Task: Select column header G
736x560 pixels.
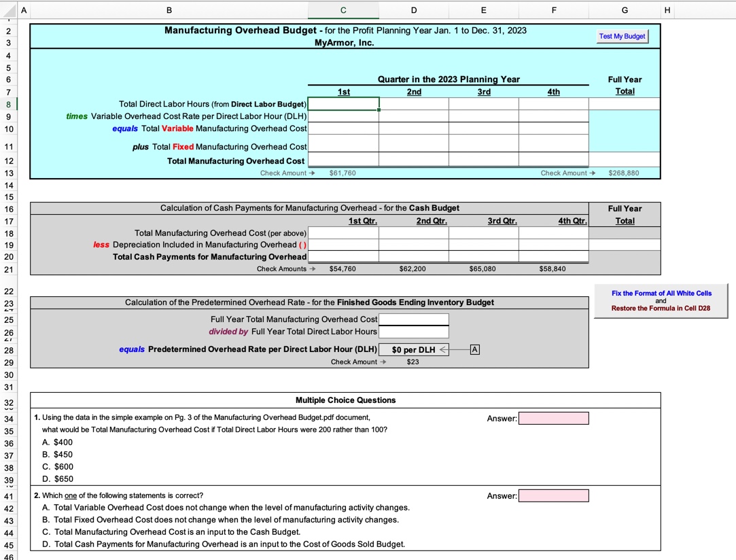Action: click(x=624, y=10)
